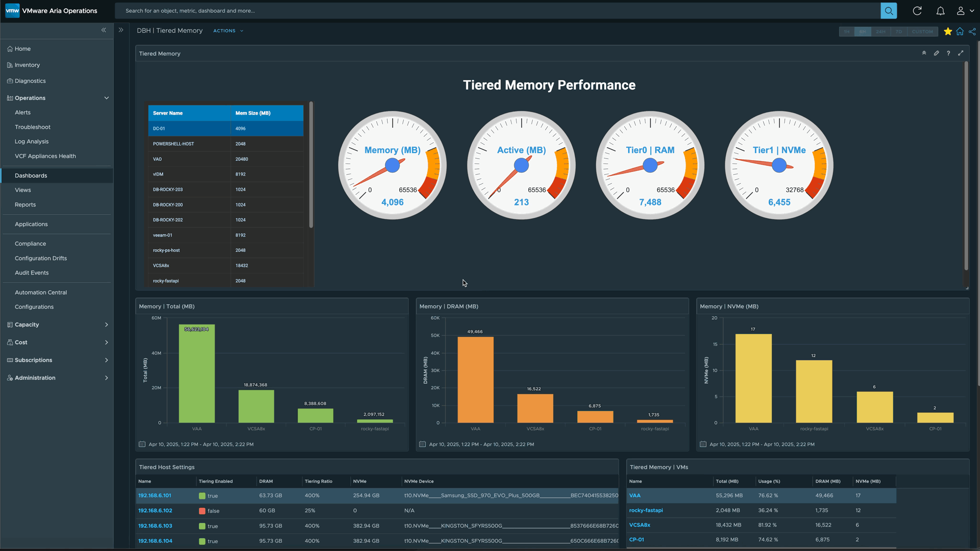
Task: Refresh the dashboard using the reload icon
Action: click(917, 11)
